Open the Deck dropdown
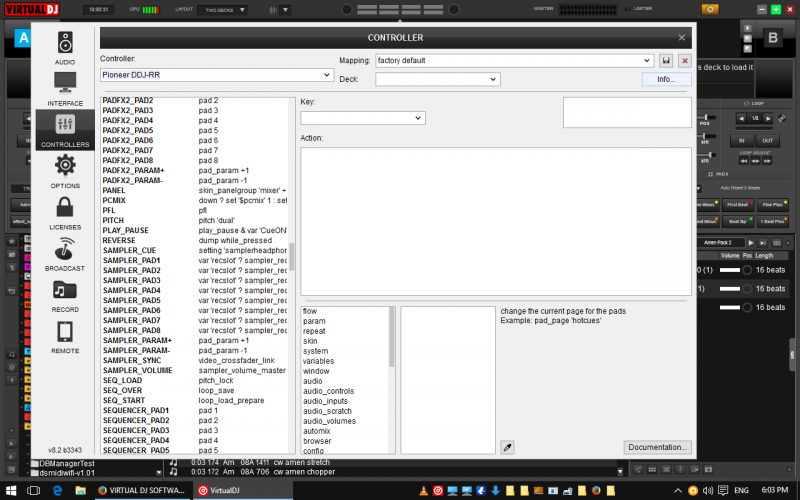 [438, 79]
